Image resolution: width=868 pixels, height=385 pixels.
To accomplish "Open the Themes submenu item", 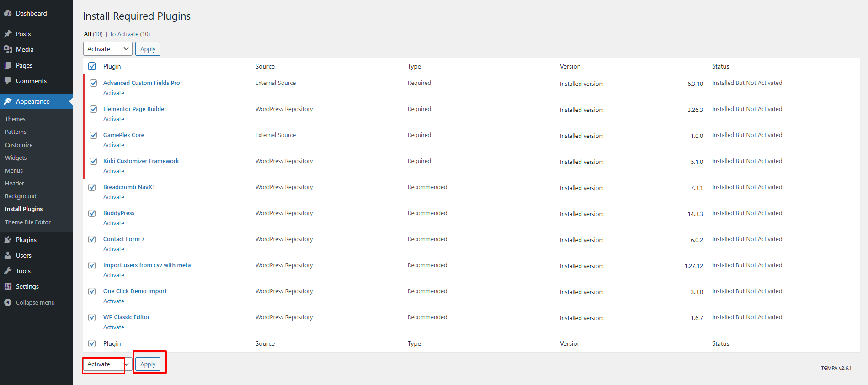I will coord(15,119).
